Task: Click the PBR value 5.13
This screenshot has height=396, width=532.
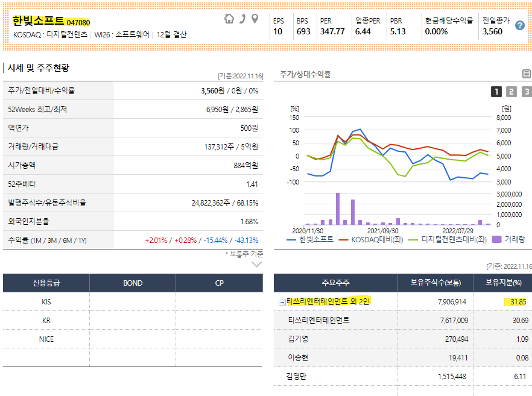Action: click(397, 31)
